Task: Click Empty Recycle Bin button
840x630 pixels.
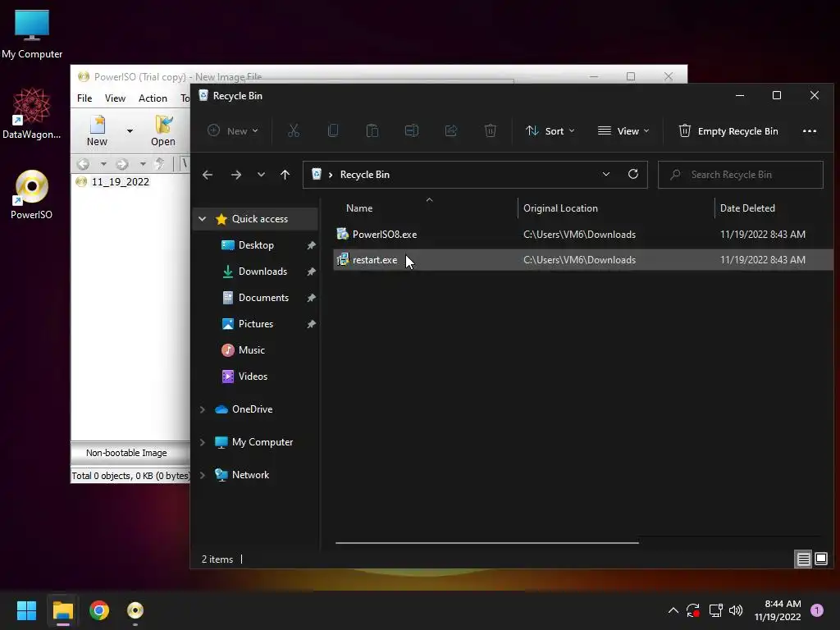Action: coord(728,130)
